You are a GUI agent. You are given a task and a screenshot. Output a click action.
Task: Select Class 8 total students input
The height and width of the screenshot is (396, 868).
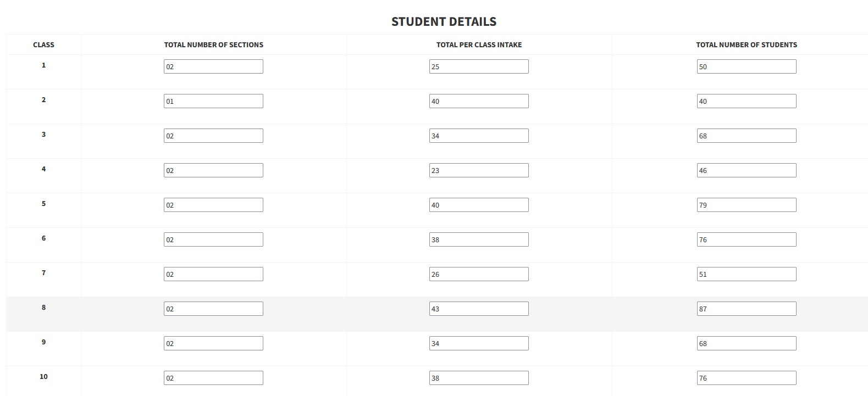pyautogui.click(x=746, y=309)
